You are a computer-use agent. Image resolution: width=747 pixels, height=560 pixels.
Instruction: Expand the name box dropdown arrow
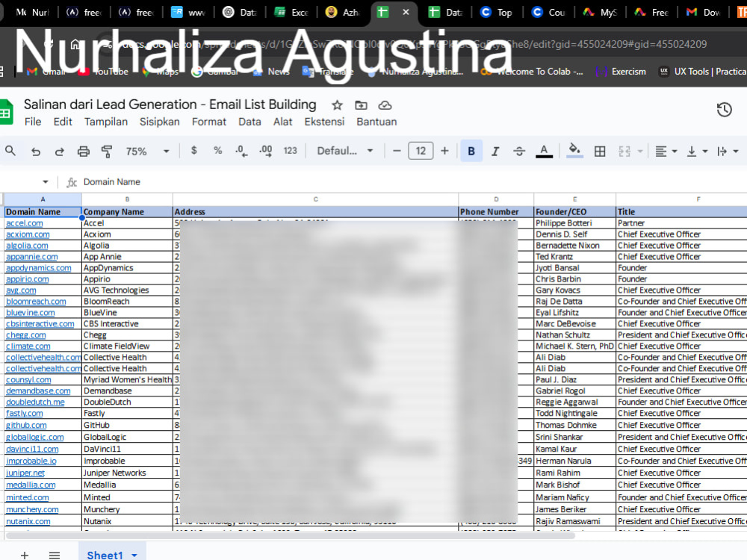[x=46, y=182]
